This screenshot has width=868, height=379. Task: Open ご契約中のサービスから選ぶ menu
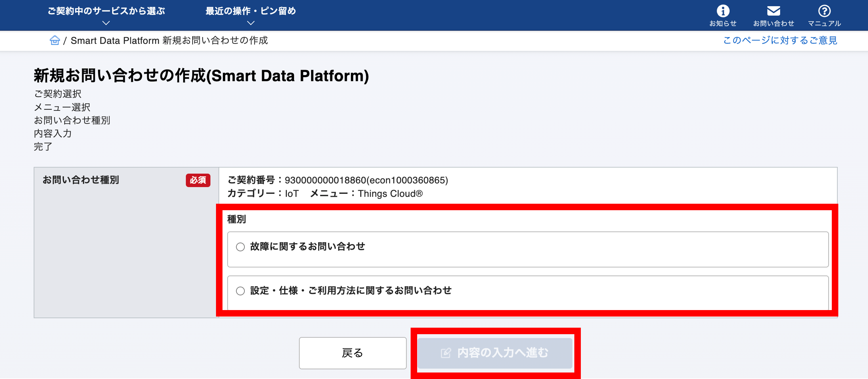tap(106, 11)
